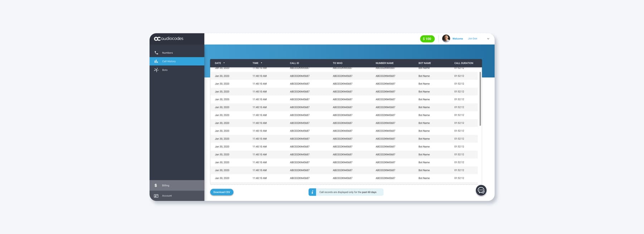Viewport: 644px width, 234px height.
Task: Click the audiocodes logo
Action: tap(169, 39)
